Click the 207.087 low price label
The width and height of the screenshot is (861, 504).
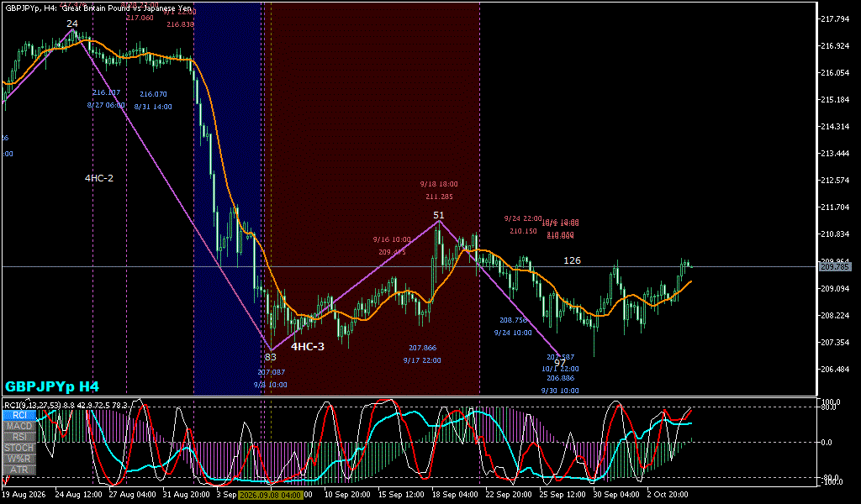pos(272,372)
